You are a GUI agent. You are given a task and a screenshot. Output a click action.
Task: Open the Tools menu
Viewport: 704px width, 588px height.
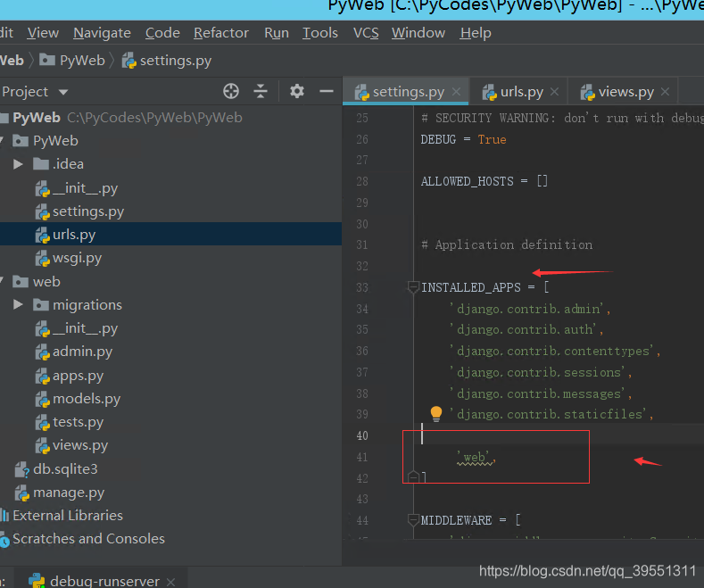point(320,33)
